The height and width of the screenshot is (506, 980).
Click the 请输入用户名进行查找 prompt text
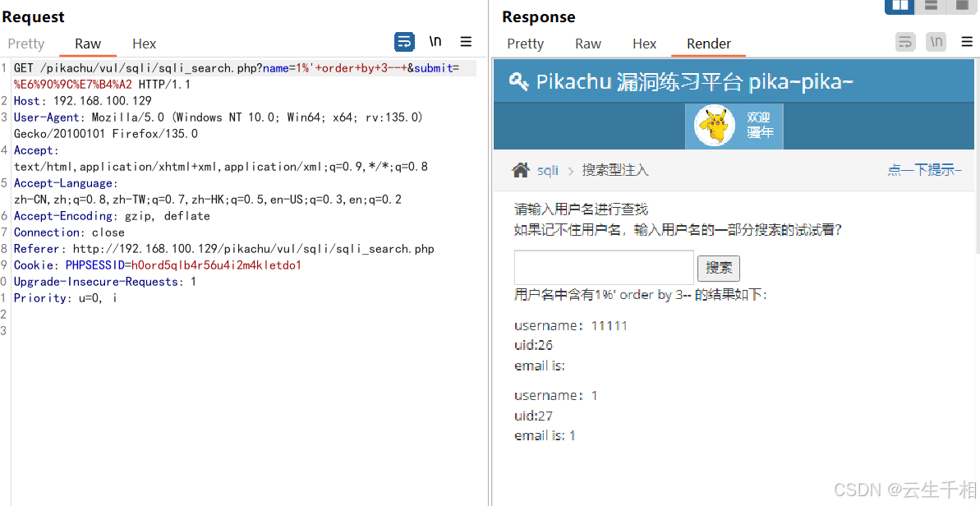pyautogui.click(x=582, y=209)
